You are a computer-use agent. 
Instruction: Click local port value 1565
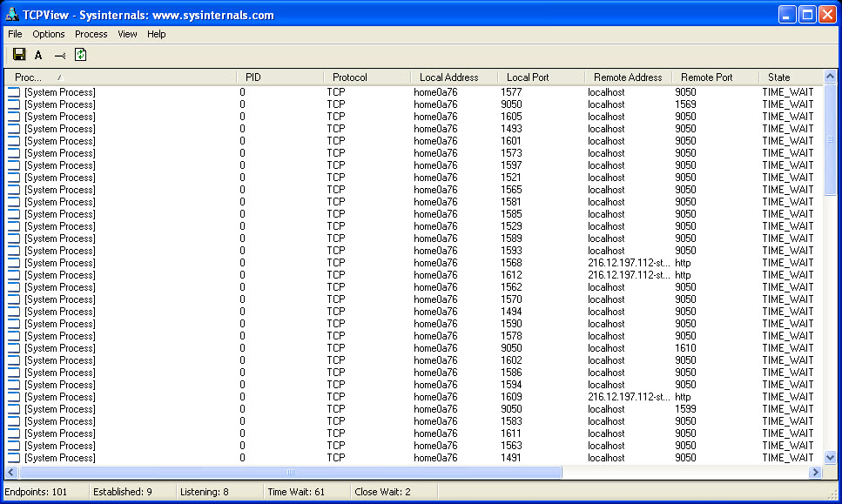click(511, 190)
